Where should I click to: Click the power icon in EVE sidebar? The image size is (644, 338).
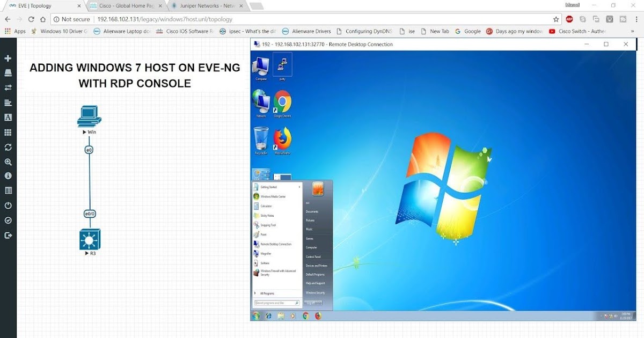click(8, 205)
